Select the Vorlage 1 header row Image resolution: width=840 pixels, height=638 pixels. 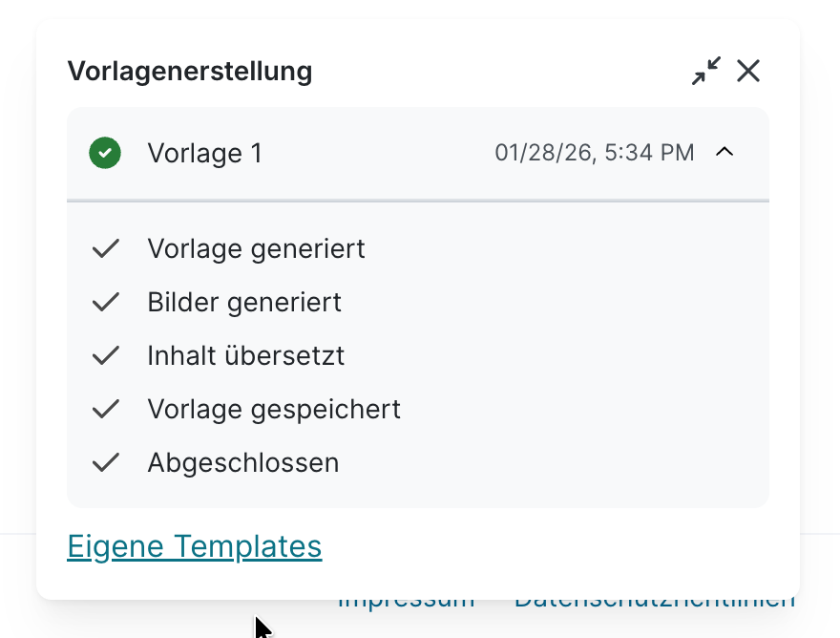click(x=417, y=153)
